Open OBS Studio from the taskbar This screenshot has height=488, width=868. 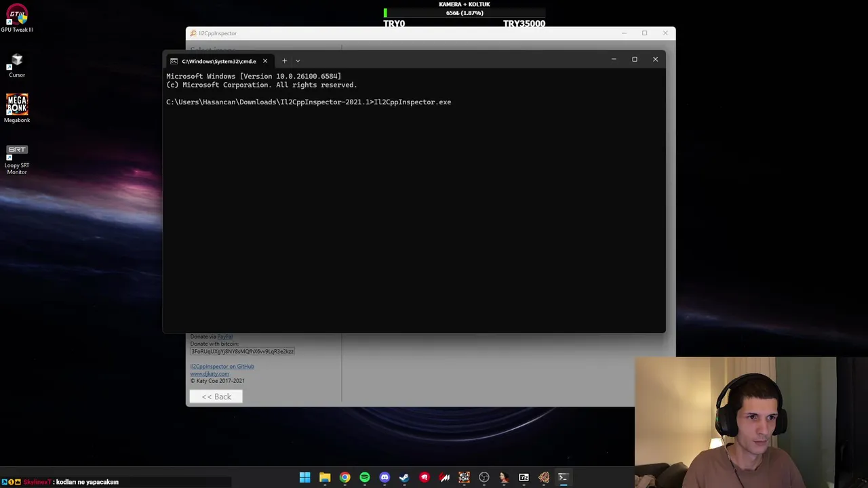(x=484, y=477)
